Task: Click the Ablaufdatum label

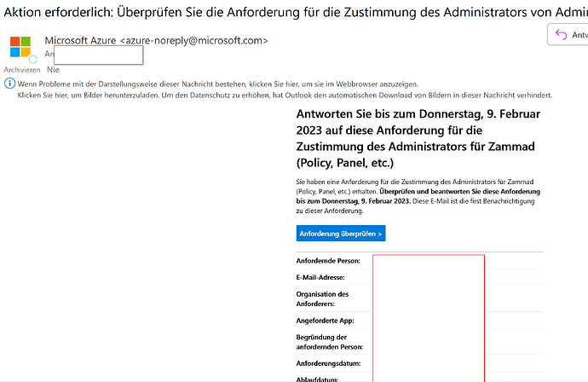Action: click(317, 379)
